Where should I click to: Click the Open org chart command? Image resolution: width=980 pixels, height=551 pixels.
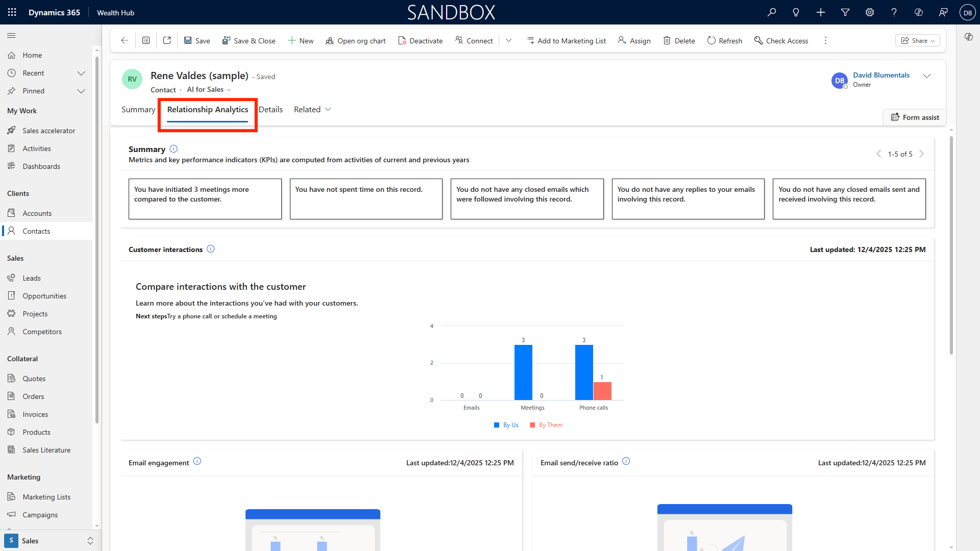[x=356, y=41]
